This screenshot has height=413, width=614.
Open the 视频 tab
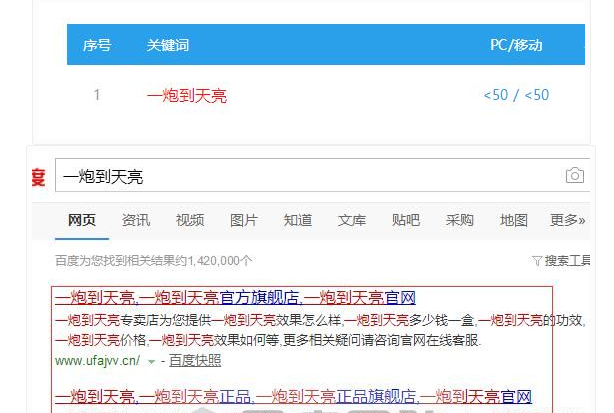(x=190, y=220)
